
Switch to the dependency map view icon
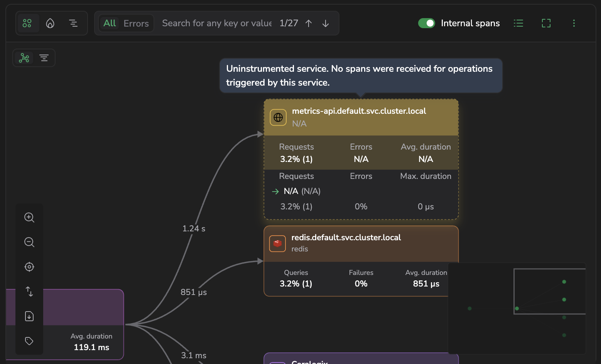coord(27,23)
